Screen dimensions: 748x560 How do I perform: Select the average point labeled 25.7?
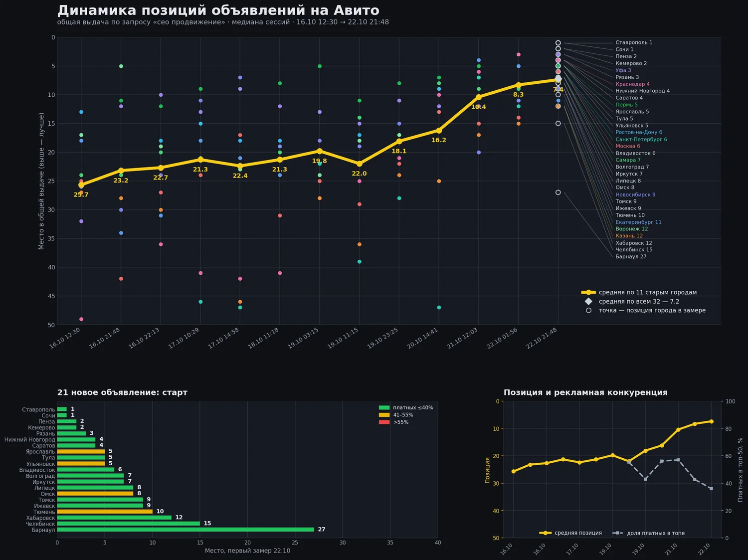(x=81, y=185)
